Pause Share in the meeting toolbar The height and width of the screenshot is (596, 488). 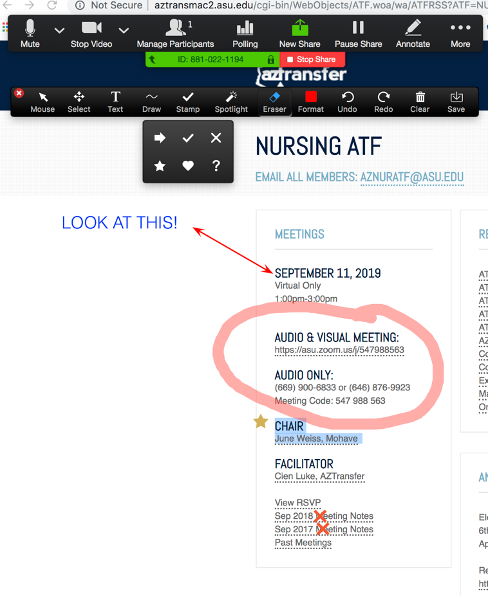358,34
